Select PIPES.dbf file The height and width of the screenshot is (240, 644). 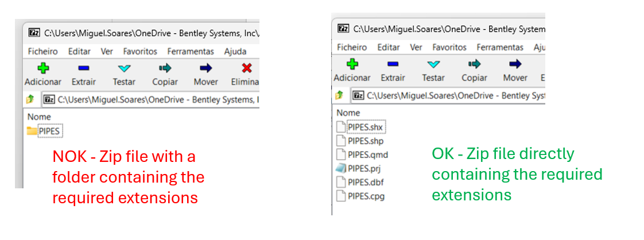tap(360, 182)
